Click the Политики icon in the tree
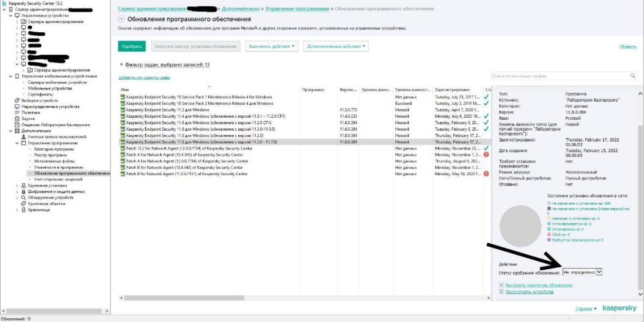The width and height of the screenshot is (644, 322). (17, 113)
